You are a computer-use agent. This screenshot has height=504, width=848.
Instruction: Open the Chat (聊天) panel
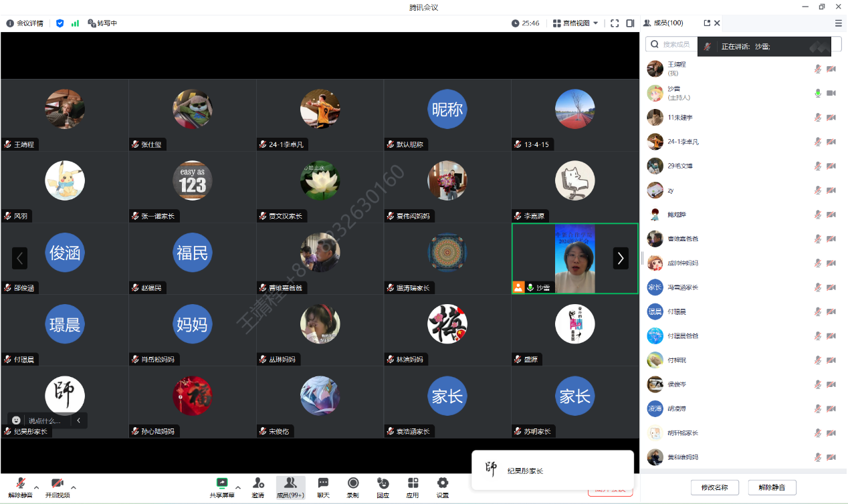323,484
